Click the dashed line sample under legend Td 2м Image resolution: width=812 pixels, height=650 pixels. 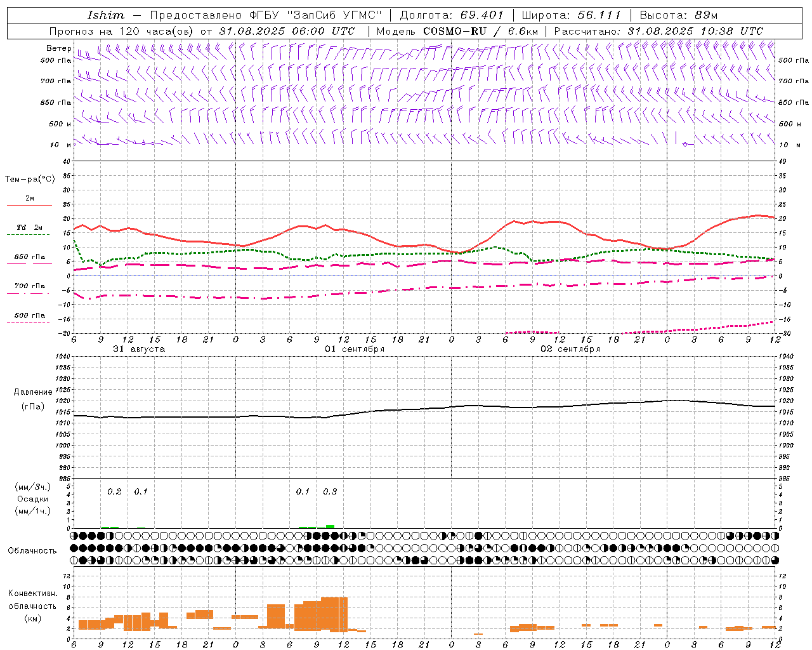pyautogui.click(x=29, y=235)
